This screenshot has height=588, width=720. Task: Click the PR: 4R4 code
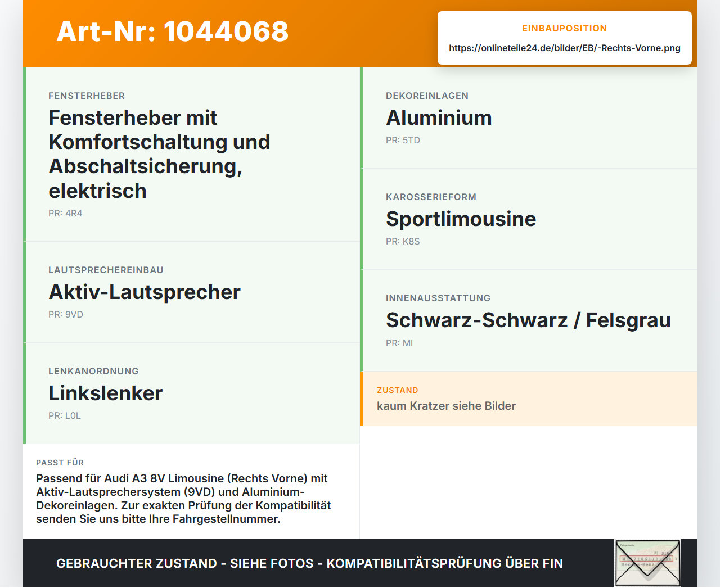65,213
